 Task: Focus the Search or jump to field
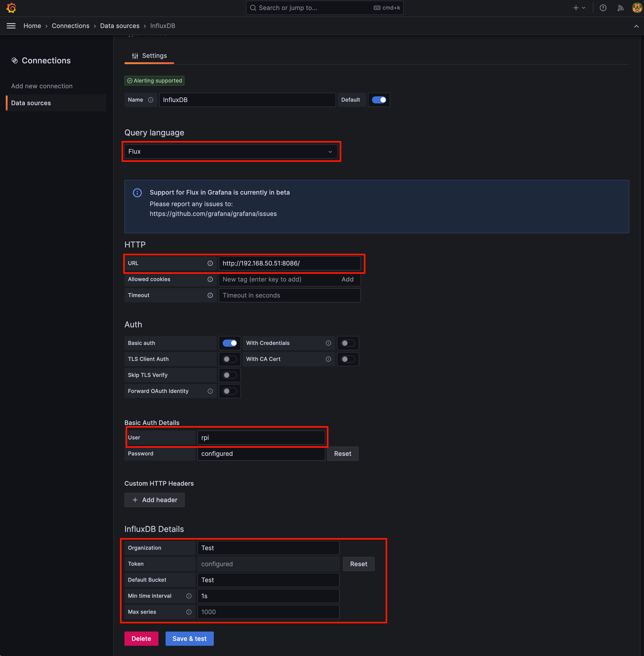tap(325, 8)
